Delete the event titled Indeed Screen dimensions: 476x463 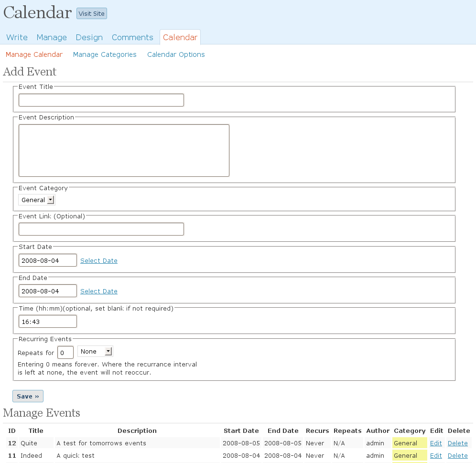(457, 455)
